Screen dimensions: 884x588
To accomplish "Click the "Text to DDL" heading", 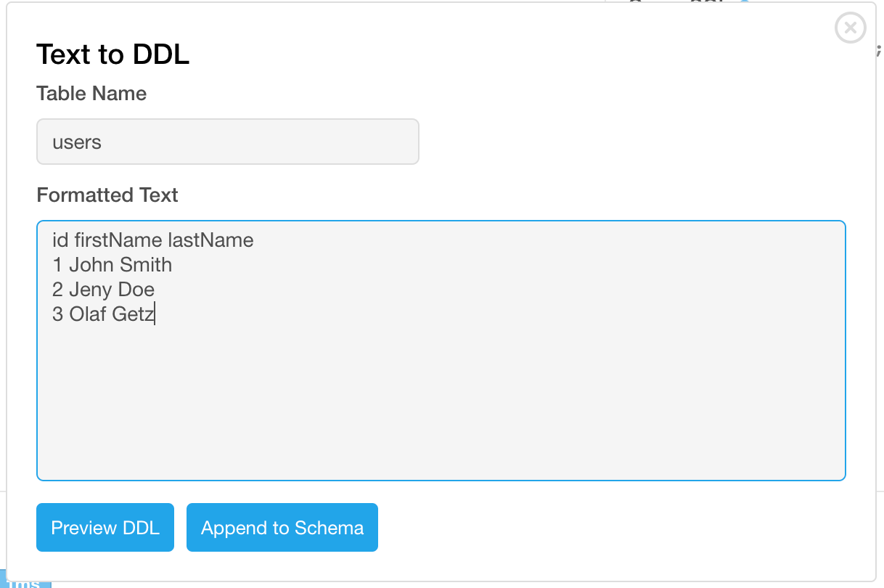I will [x=112, y=54].
